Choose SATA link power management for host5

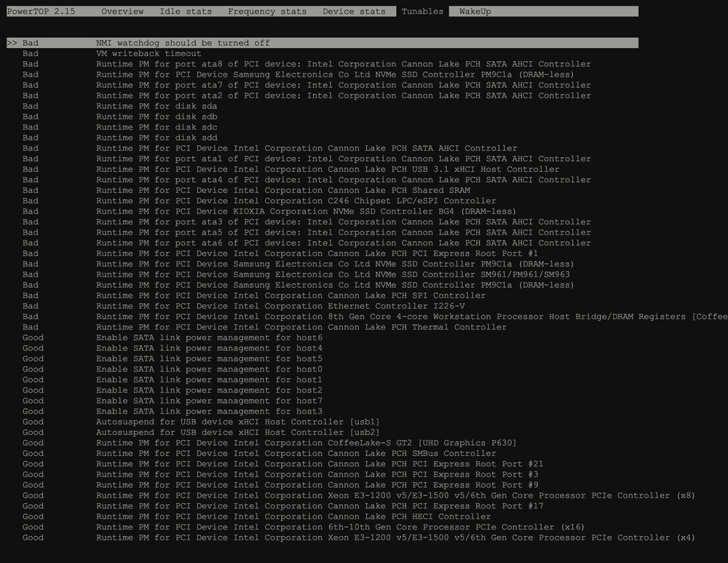(x=173, y=358)
